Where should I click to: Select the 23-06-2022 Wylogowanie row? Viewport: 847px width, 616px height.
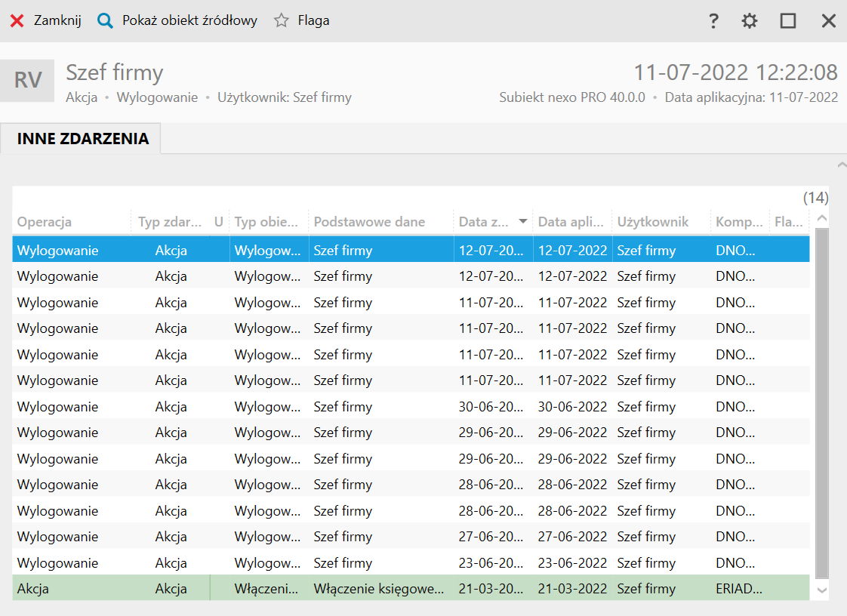click(377, 563)
